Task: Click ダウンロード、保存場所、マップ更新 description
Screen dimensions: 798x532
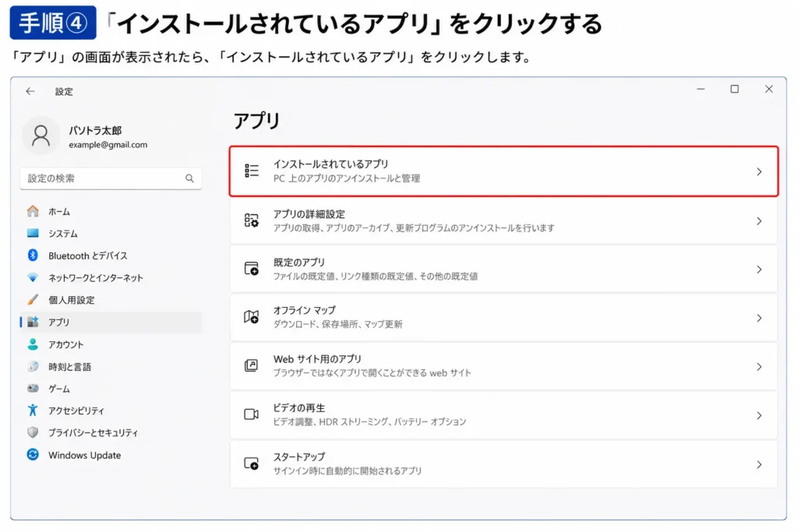Action: click(x=338, y=325)
